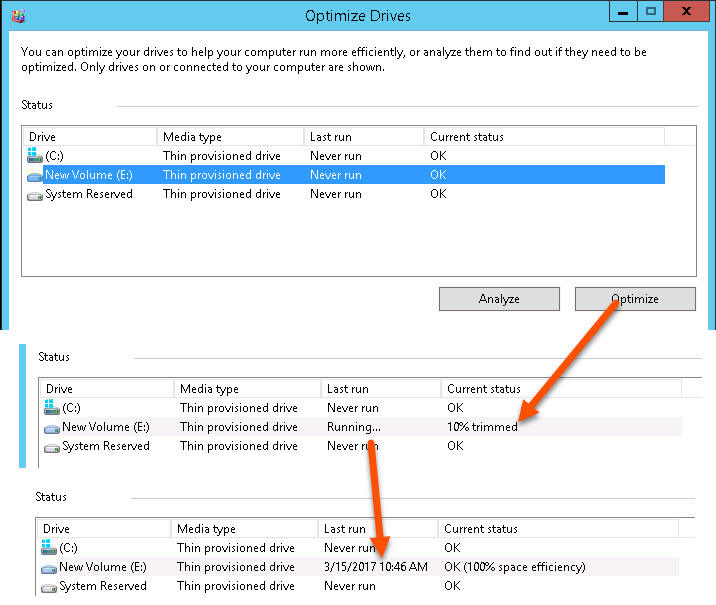Click the Running... last run cell
716x605 pixels.
pos(353,427)
